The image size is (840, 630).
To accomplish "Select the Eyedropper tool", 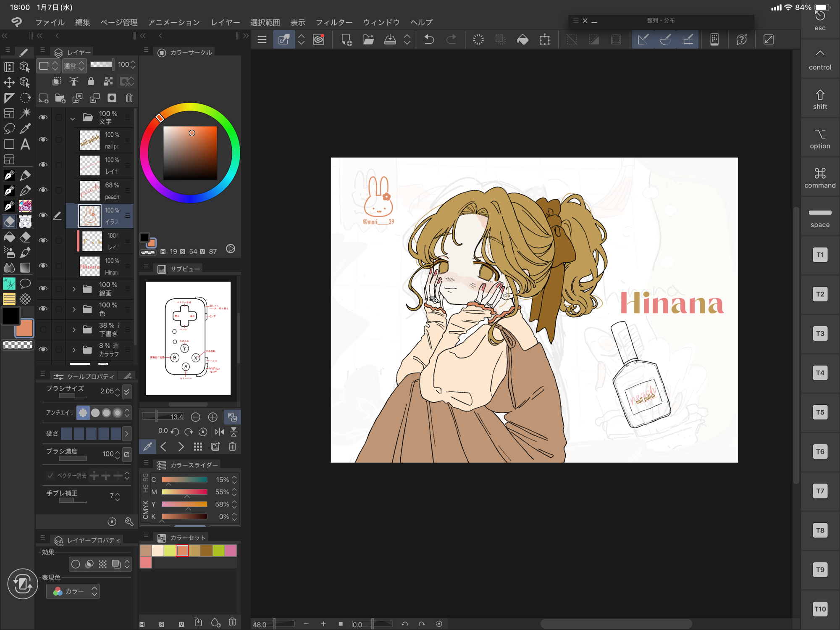I will (25, 129).
